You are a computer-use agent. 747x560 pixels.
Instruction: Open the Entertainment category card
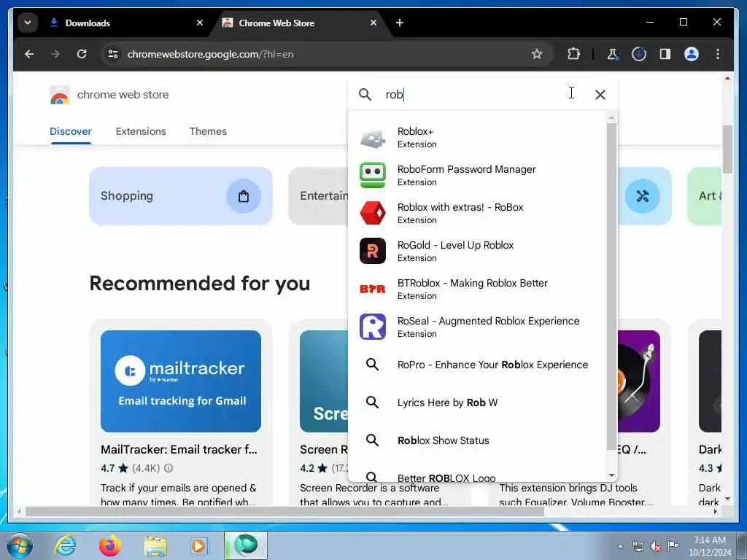[x=318, y=195]
